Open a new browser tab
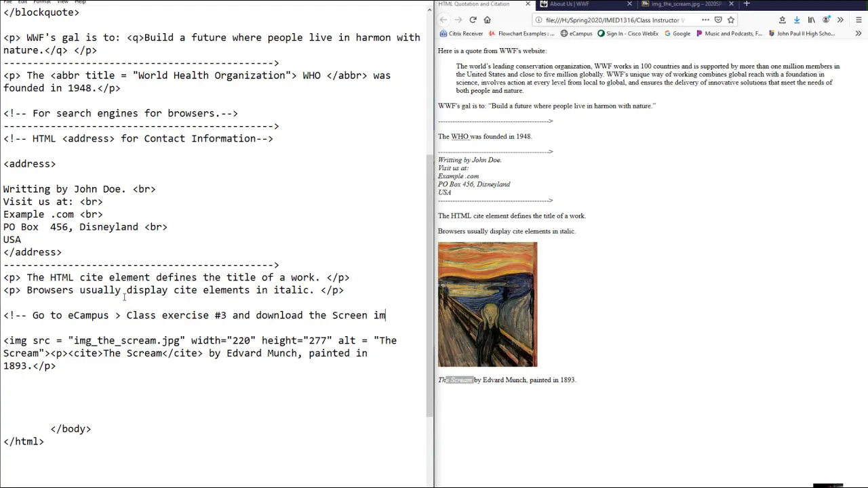Image resolution: width=868 pixels, height=488 pixels. pyautogui.click(x=747, y=4)
